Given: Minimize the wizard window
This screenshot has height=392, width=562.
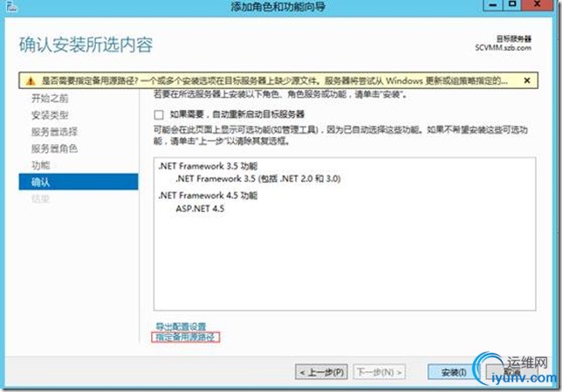Looking at the screenshot, I should [493, 5].
